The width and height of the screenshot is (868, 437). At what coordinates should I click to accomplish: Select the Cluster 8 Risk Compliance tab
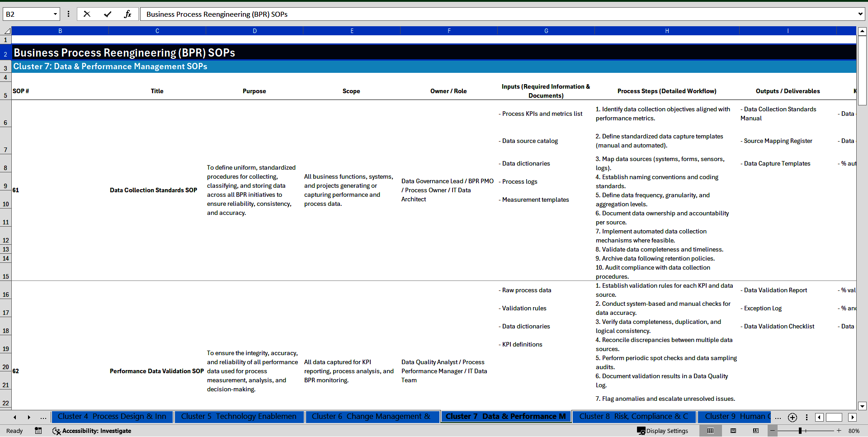point(634,417)
